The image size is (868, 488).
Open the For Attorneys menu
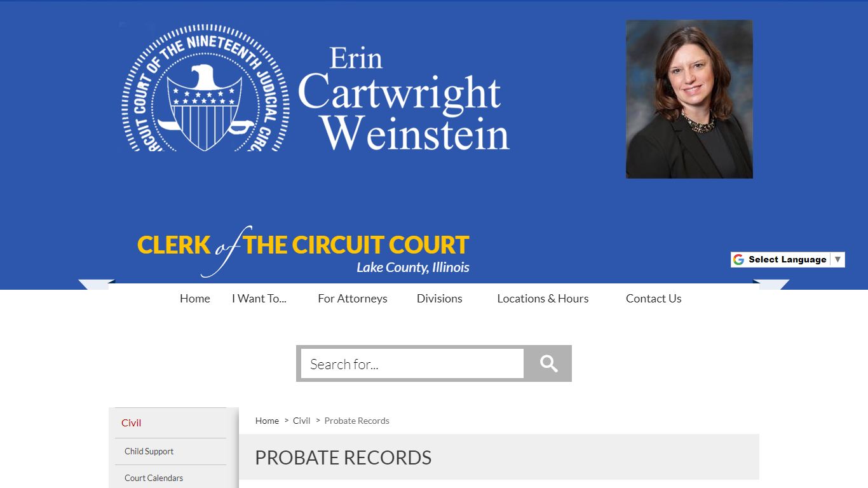point(353,298)
